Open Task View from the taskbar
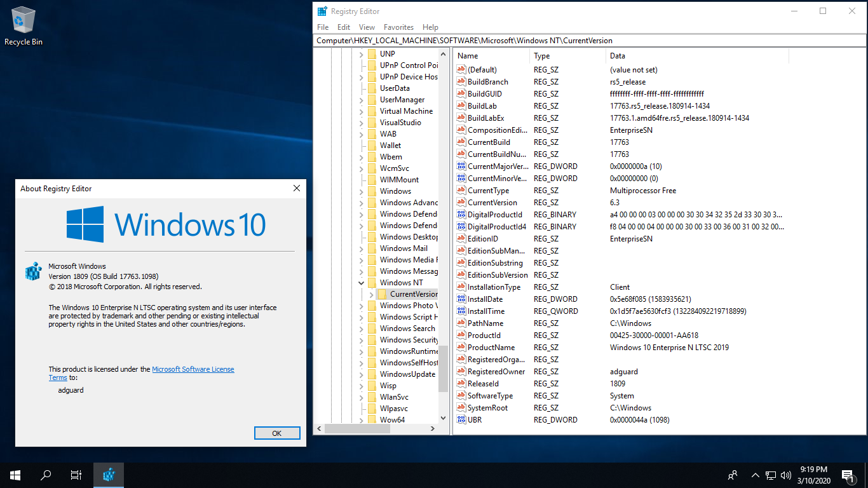 point(76,475)
